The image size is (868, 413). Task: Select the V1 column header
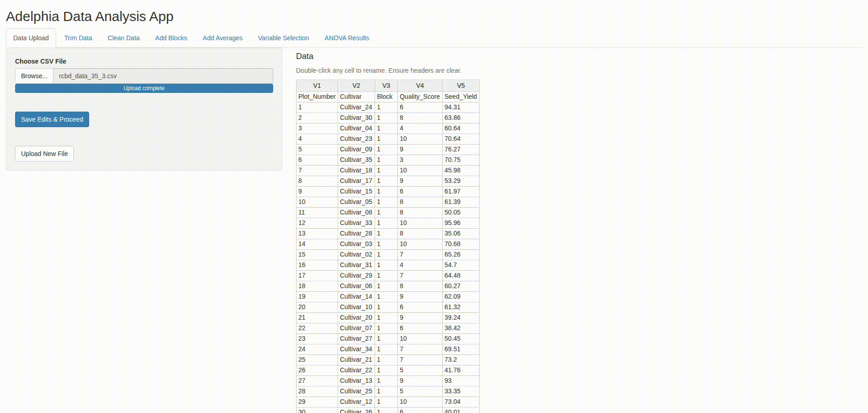click(317, 86)
